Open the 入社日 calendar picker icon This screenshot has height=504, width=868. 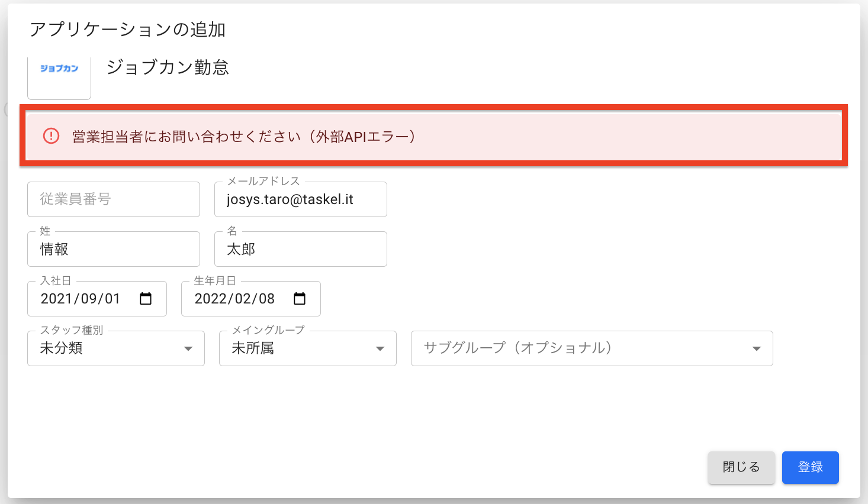(146, 299)
